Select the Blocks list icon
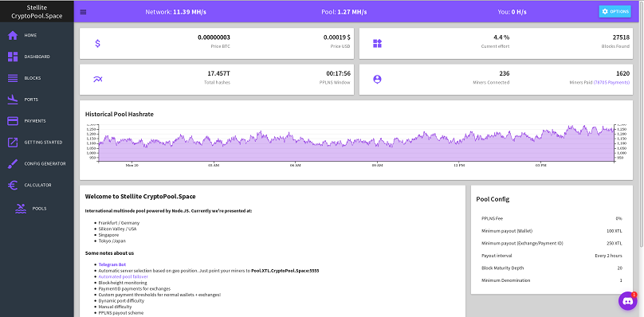The width and height of the screenshot is (644, 317). (x=13, y=78)
